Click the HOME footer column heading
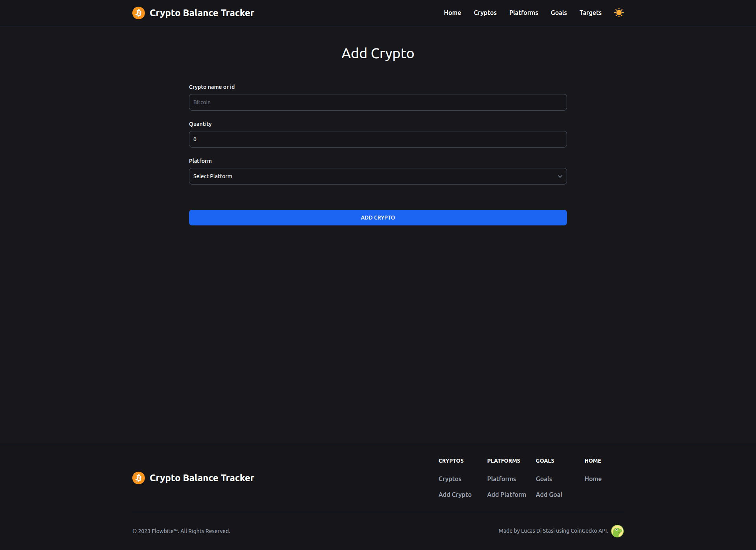The height and width of the screenshot is (550, 756). (593, 461)
